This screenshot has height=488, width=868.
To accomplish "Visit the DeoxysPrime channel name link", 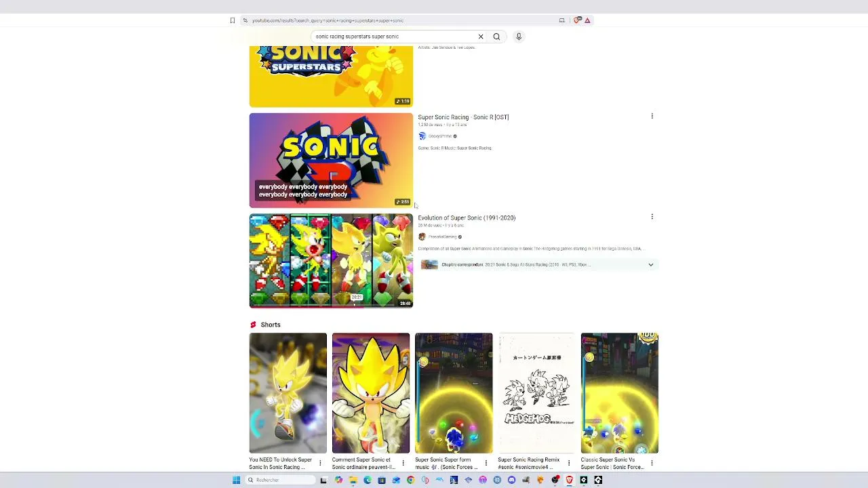I will [440, 136].
